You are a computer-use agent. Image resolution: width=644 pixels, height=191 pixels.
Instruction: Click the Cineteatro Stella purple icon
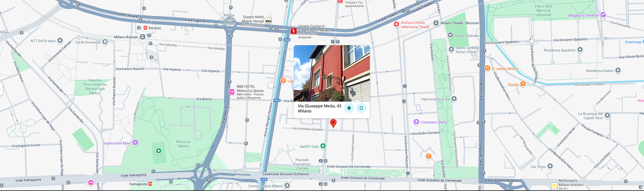[416, 122]
